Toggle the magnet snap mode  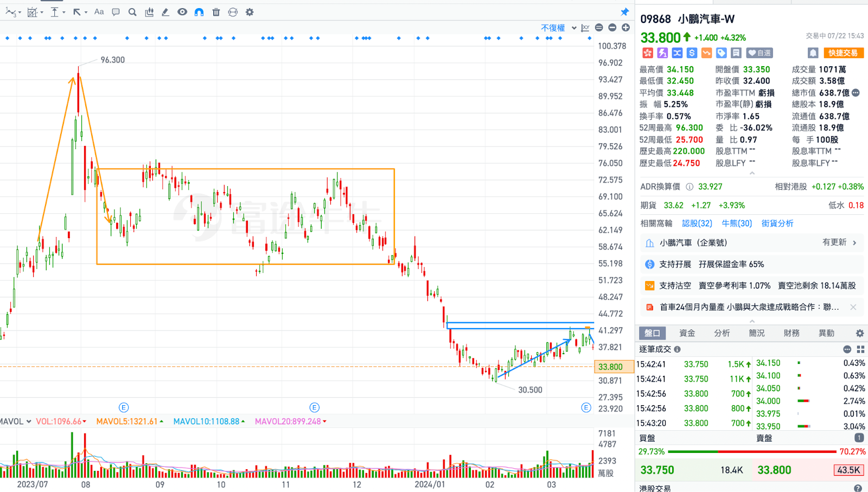point(199,12)
